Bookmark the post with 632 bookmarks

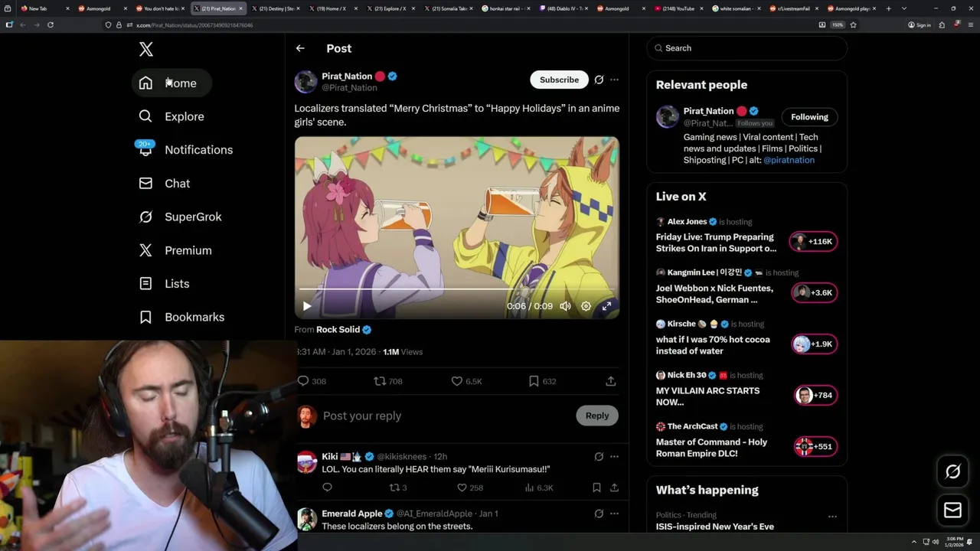(x=541, y=381)
